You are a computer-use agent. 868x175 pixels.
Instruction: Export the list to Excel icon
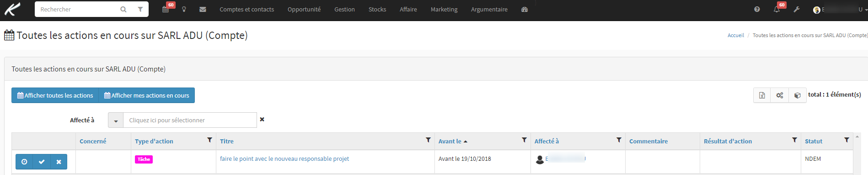[762, 95]
